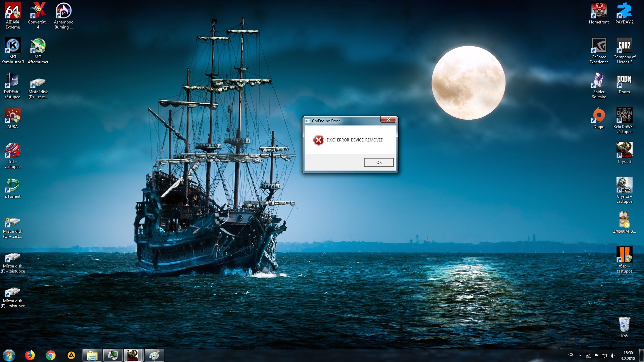Switch to the Paint taskbar window
Screen dimensions: 644x362
click(154, 355)
